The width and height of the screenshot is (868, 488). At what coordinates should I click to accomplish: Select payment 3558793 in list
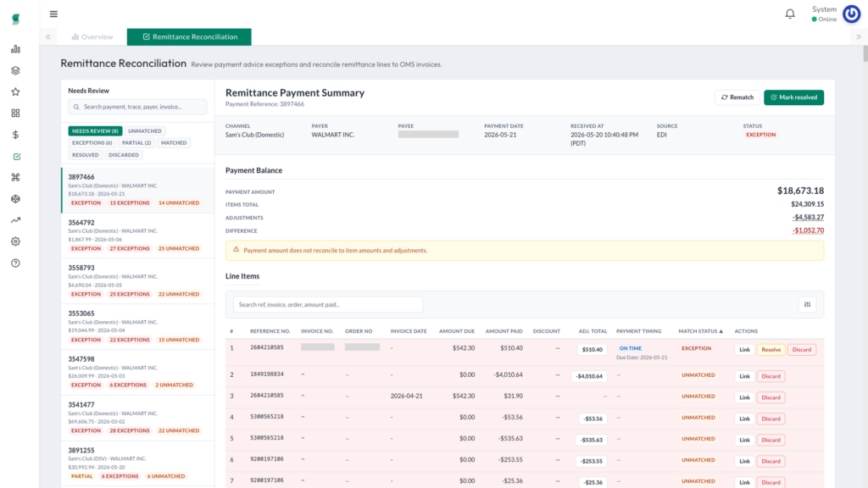[138, 281]
